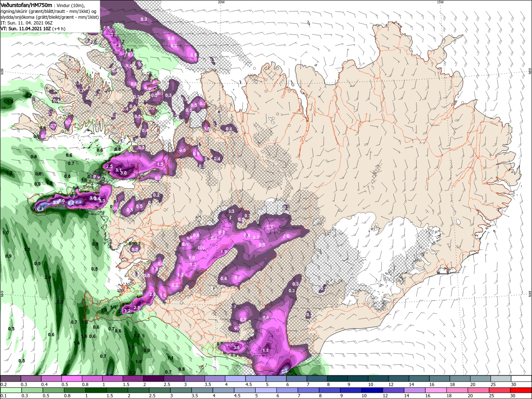The image size is (532, 399).
Task: Click '0.1' label in lower legend row
Action: click(x=3, y=396)
